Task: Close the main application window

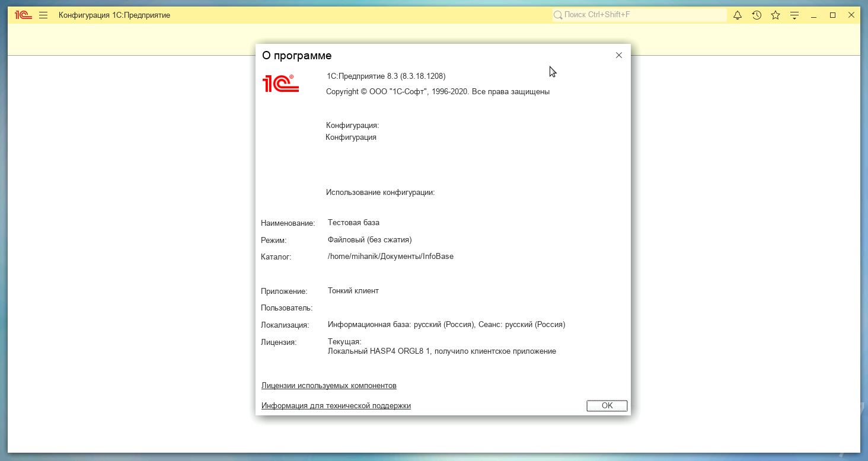Action: tap(851, 15)
